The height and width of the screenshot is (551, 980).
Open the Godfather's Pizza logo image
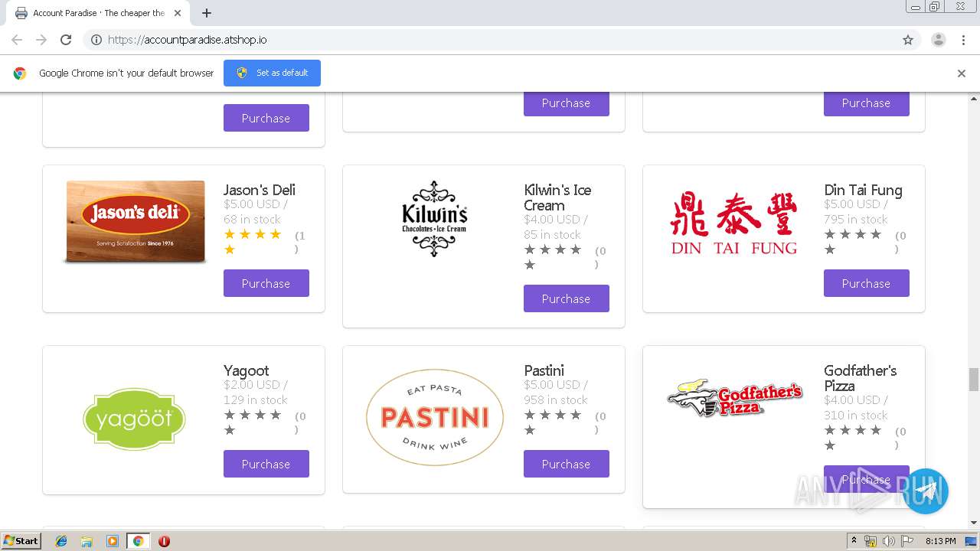[x=735, y=398]
